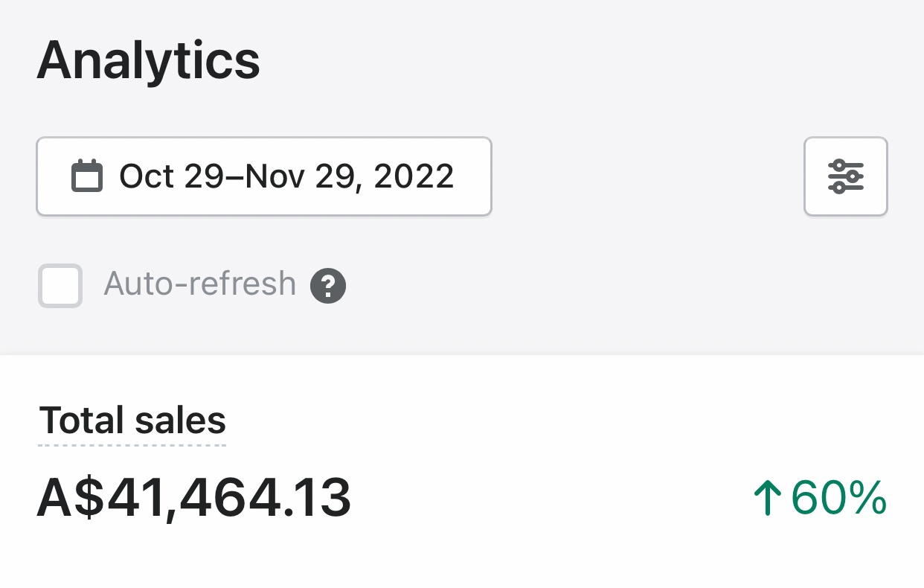Open the Oct 29–Nov 29, 2022 date range

coord(264,176)
